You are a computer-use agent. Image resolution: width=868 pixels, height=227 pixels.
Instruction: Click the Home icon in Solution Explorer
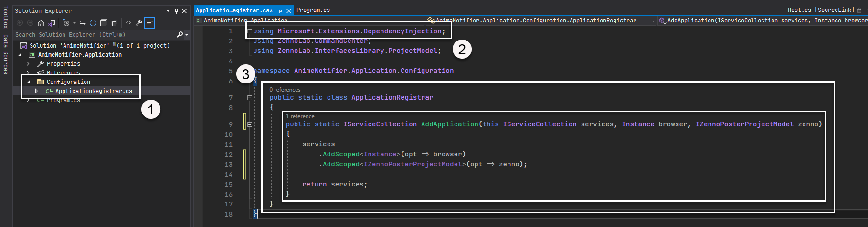point(41,23)
